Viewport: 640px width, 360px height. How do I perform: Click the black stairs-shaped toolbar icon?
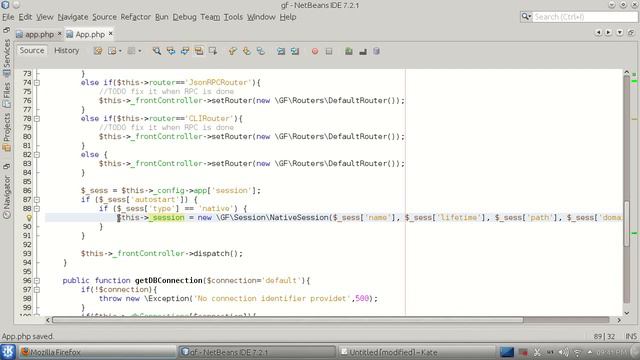[362, 51]
